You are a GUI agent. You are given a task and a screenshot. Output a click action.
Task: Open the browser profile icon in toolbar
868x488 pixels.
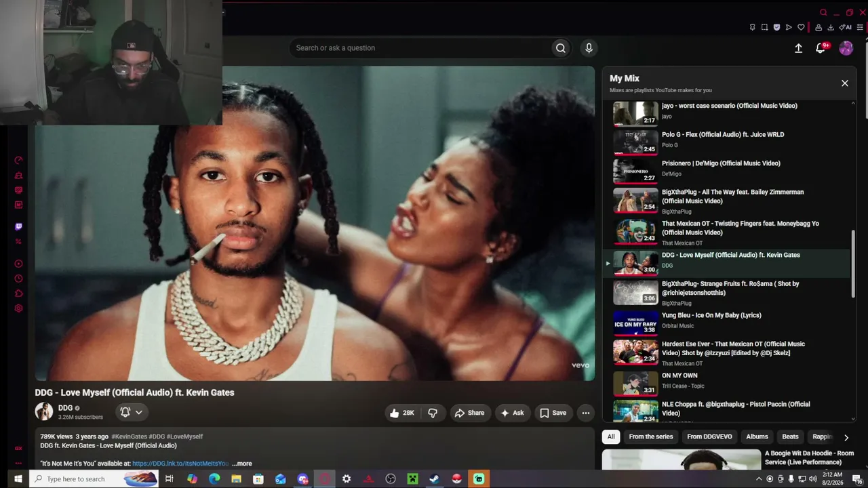pyautogui.click(x=818, y=28)
